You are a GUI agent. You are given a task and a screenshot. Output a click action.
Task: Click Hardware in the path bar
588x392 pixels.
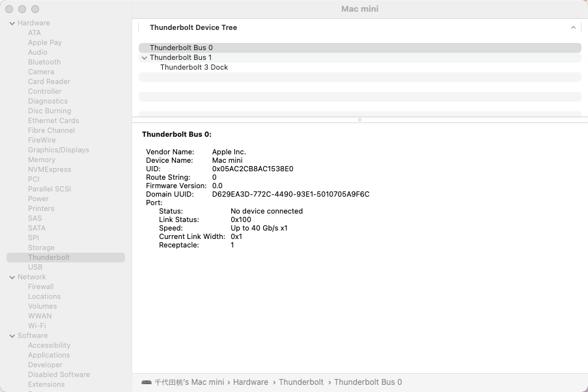coord(251,382)
